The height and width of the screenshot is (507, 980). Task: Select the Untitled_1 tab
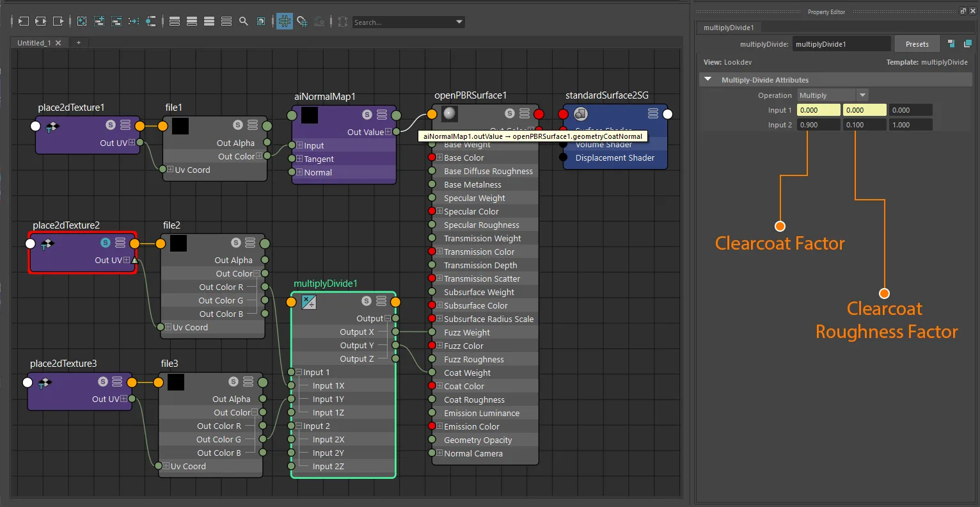[34, 43]
